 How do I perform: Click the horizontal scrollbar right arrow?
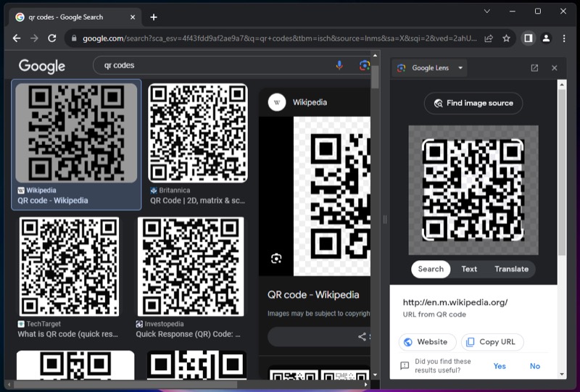(366, 384)
